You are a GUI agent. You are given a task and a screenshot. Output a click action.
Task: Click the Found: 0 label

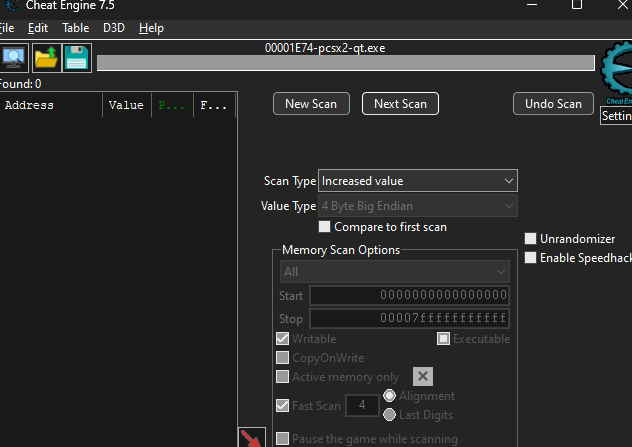[20, 84]
